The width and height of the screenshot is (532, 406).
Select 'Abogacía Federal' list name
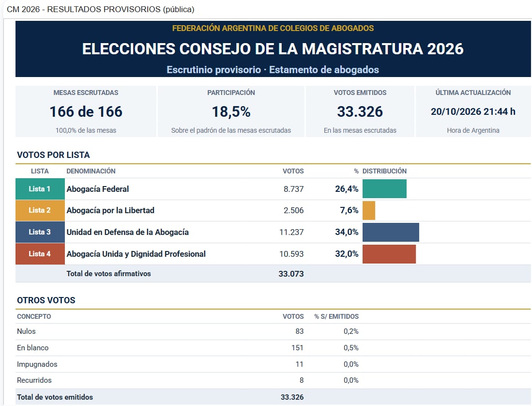click(x=98, y=189)
